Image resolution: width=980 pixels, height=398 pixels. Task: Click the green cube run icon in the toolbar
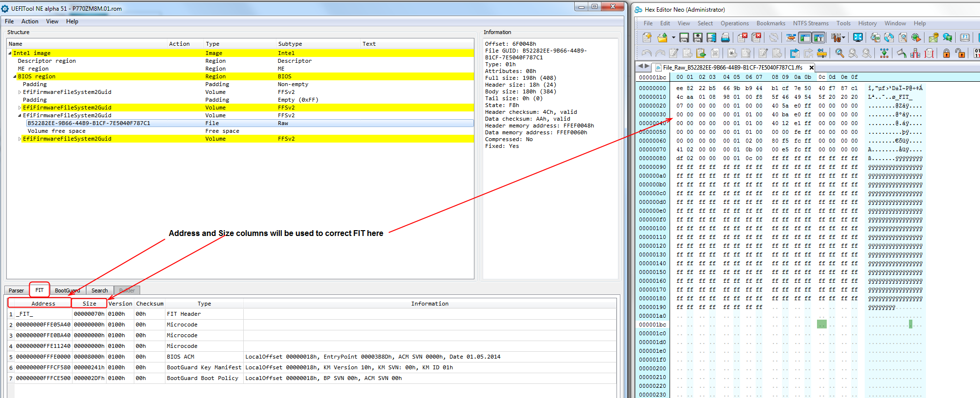click(916, 37)
